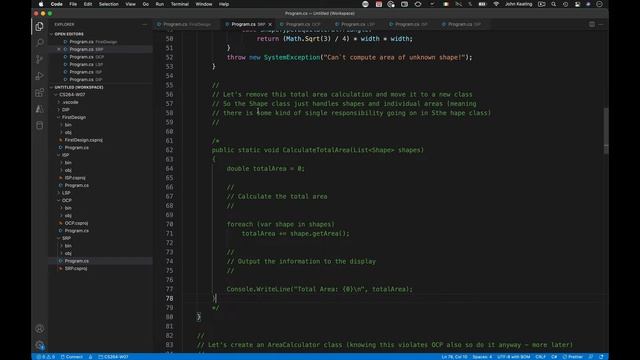Click the Prettier status bar item

pos(573,357)
